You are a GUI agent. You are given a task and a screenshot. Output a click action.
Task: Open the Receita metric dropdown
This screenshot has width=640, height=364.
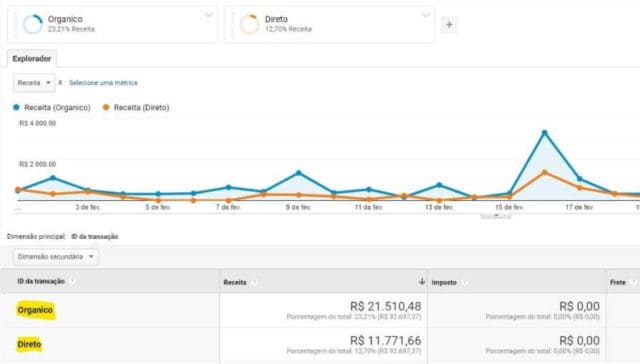tap(34, 83)
